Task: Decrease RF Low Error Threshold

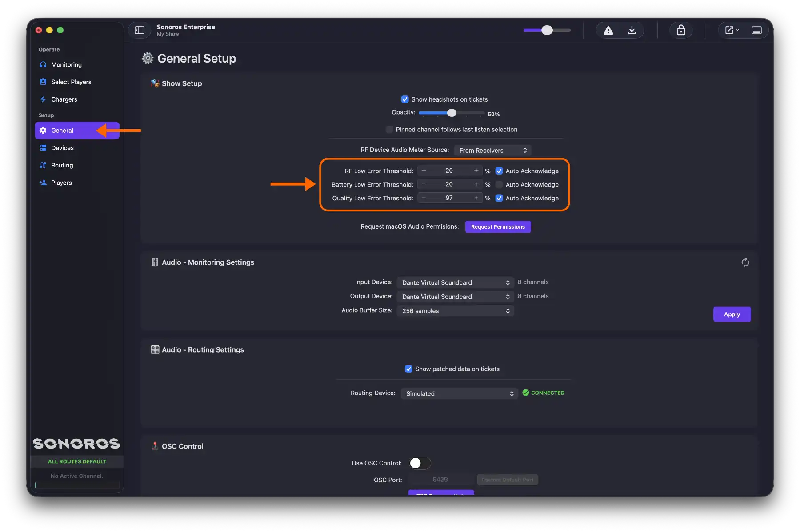Action: 424,171
